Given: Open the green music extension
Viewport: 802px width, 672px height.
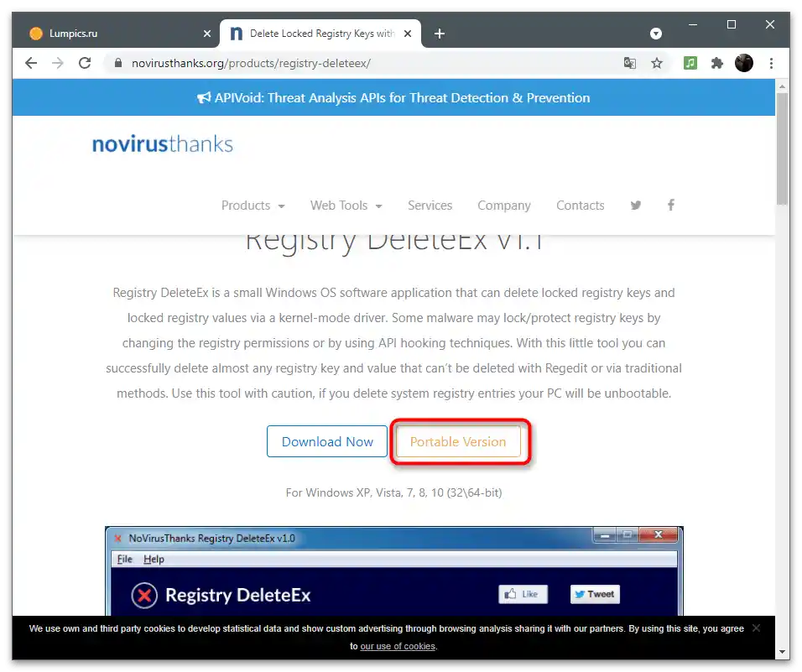Looking at the screenshot, I should point(690,63).
